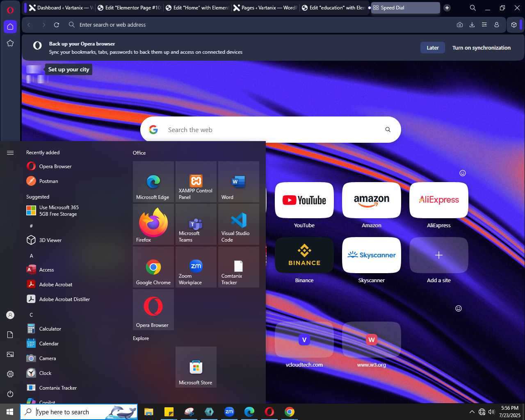
Task: Open YouTube speed dial tile
Action: click(304, 200)
